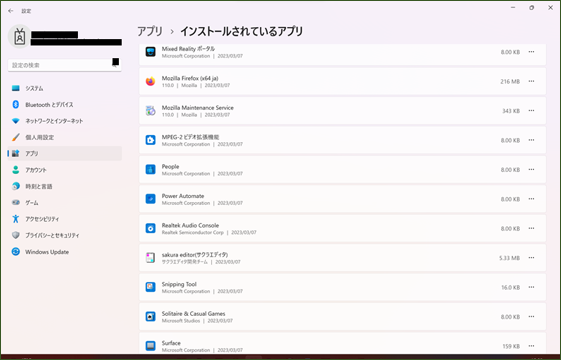The image size is (561, 360).
Task: Open options menu for sakura editor
Action: pyautogui.click(x=531, y=258)
